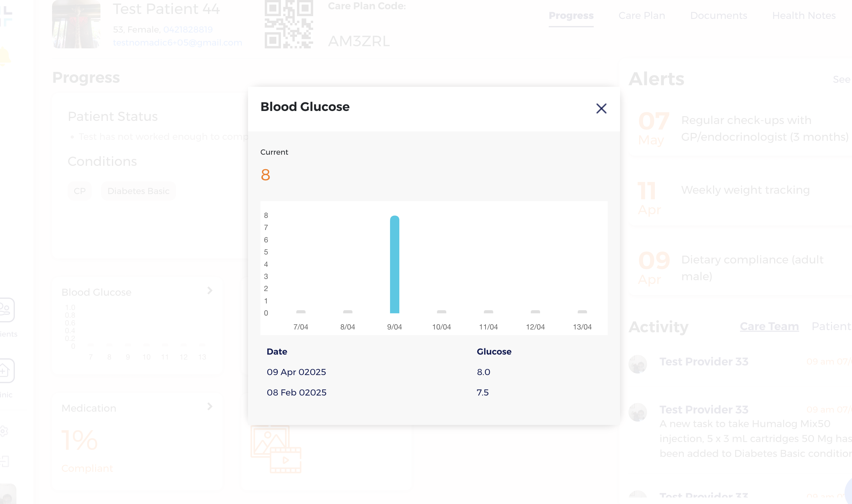The height and width of the screenshot is (504, 852).
Task: Go to the Health Notes tab
Action: tap(803, 15)
